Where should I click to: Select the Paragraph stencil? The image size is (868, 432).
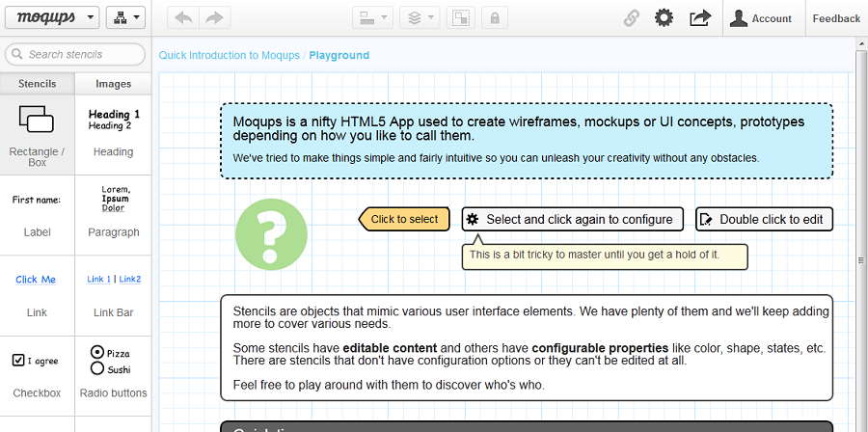(113, 215)
